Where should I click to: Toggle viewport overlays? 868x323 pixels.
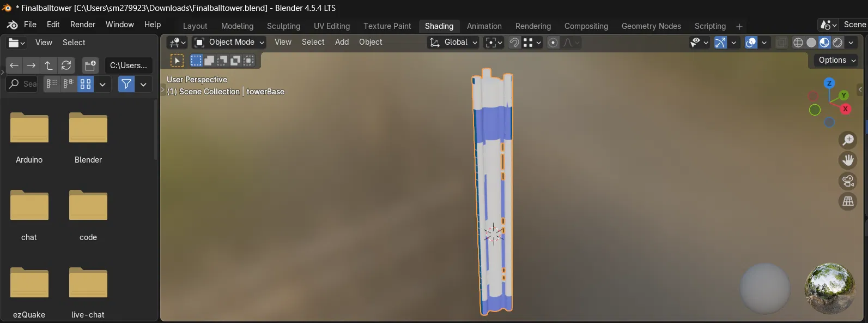[751, 43]
